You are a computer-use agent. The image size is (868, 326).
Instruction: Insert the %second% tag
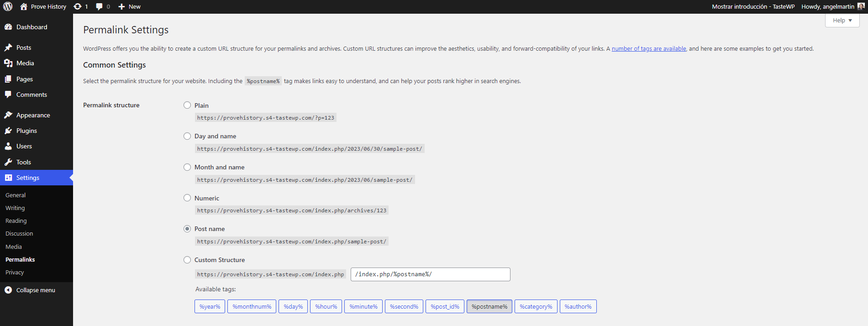coord(404,306)
